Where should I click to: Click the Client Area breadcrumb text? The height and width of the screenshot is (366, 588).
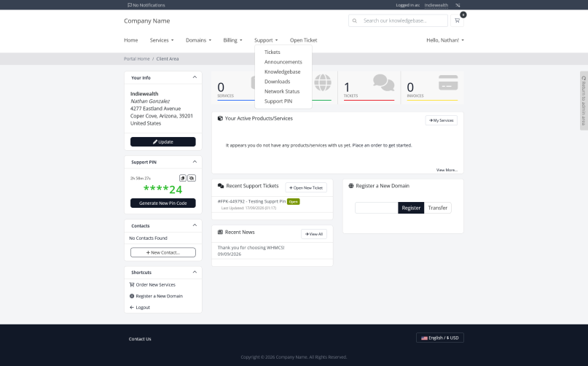coord(168,58)
